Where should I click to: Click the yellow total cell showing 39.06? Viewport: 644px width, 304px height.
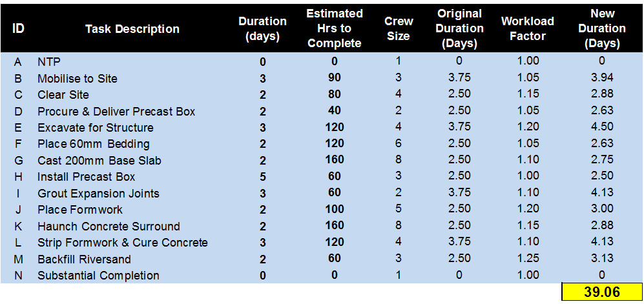coord(601,292)
